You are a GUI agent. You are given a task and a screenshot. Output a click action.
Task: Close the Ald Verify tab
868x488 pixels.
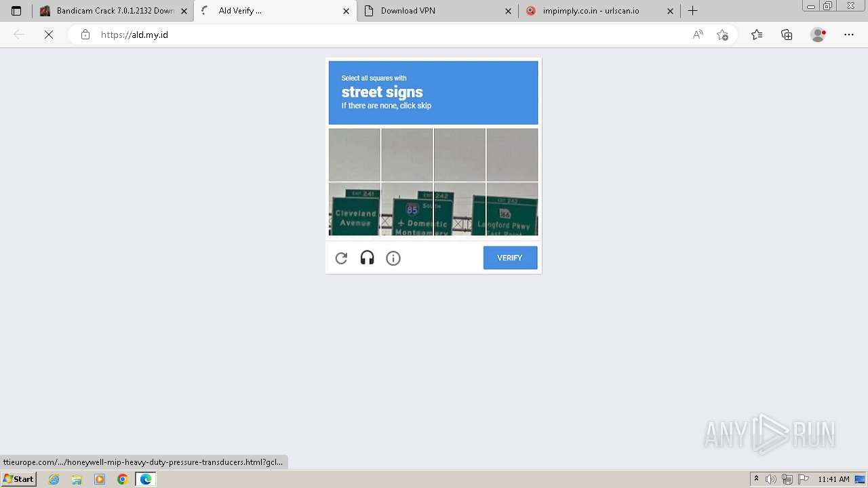[x=346, y=11]
